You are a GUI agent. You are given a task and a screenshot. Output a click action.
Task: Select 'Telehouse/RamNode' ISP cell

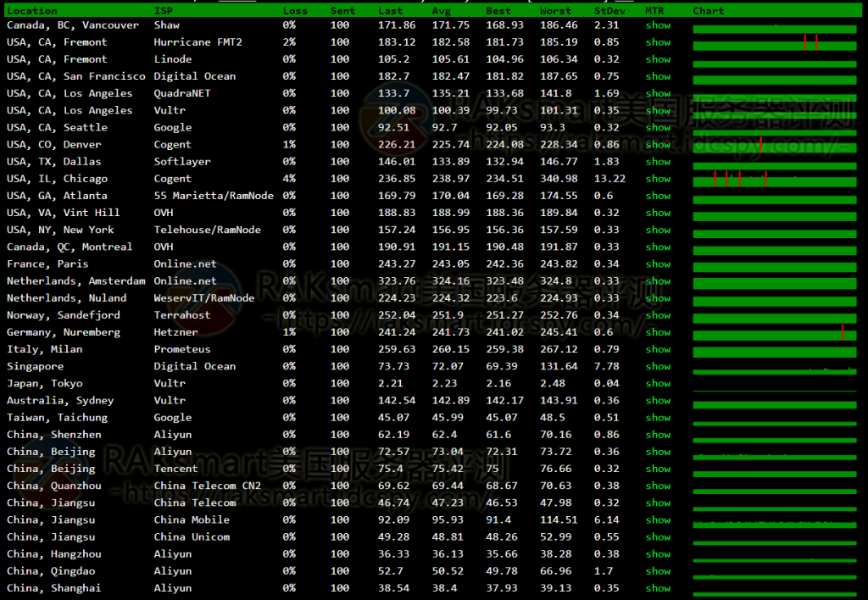pos(207,230)
